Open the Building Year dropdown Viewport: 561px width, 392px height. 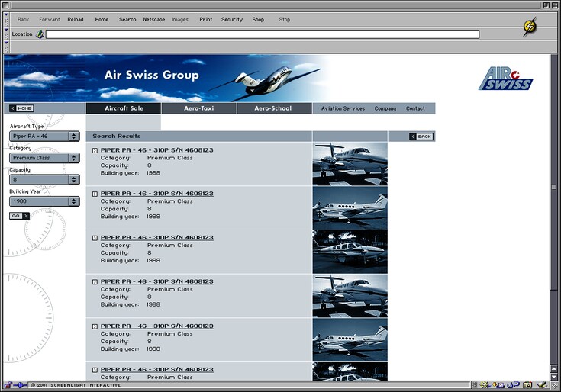pyautogui.click(x=44, y=201)
